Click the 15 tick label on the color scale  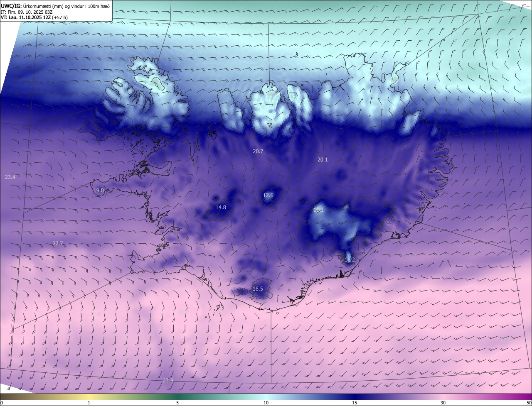[x=355, y=403]
